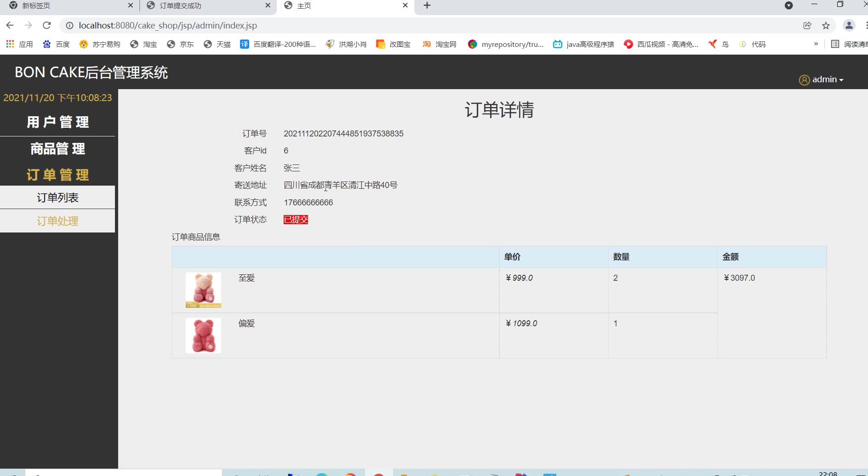This screenshot has height=476, width=868.
Task: Open the 西瓜视频 bookmark
Action: pyautogui.click(x=661, y=44)
